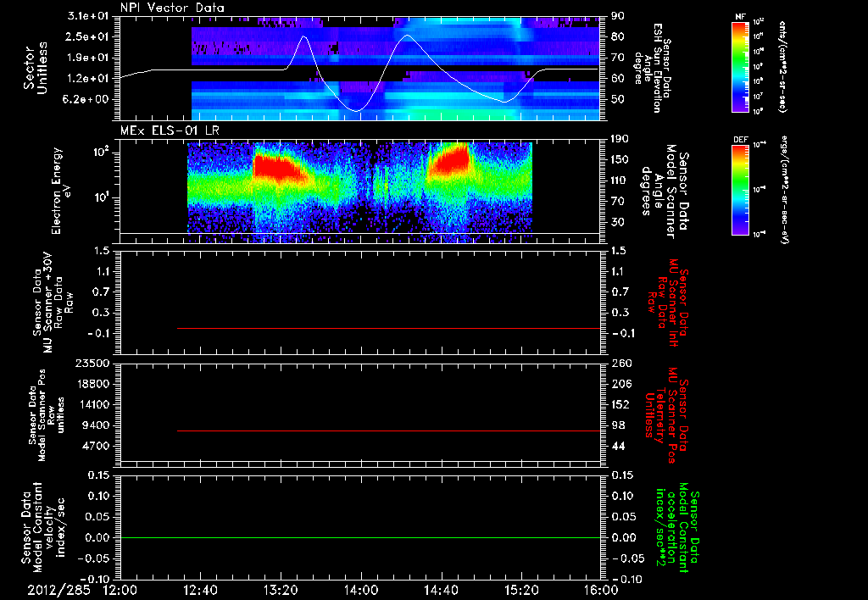Click the "3.1e+01" sector axis value
Screen dimensions: 868x600
(x=88, y=16)
